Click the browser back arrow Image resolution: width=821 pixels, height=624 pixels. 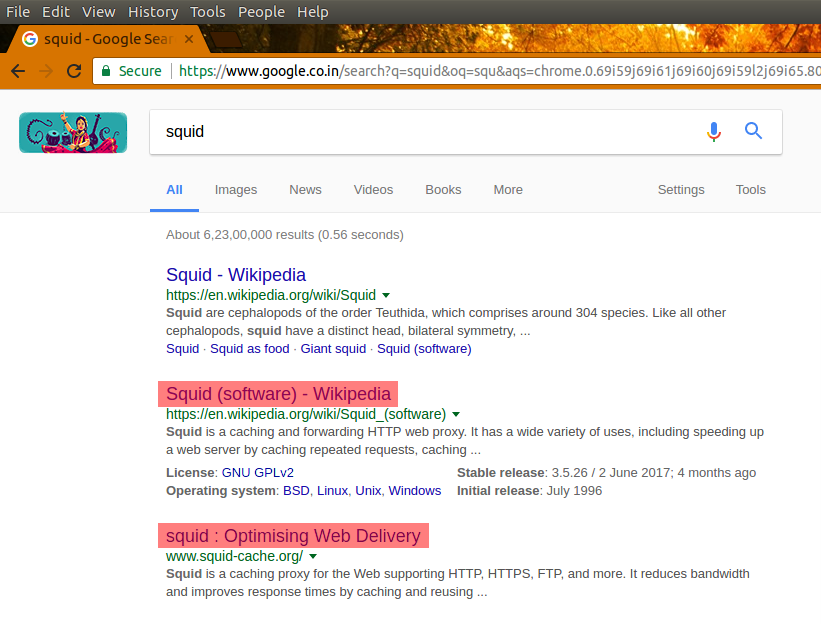click(18, 71)
